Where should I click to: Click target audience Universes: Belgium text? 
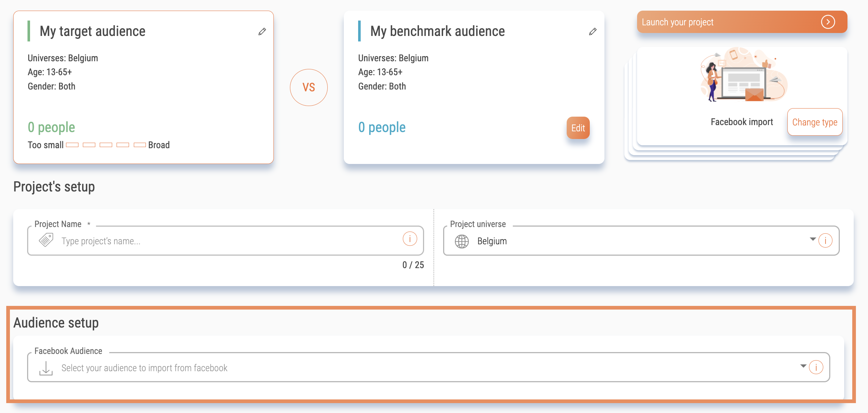coord(63,58)
